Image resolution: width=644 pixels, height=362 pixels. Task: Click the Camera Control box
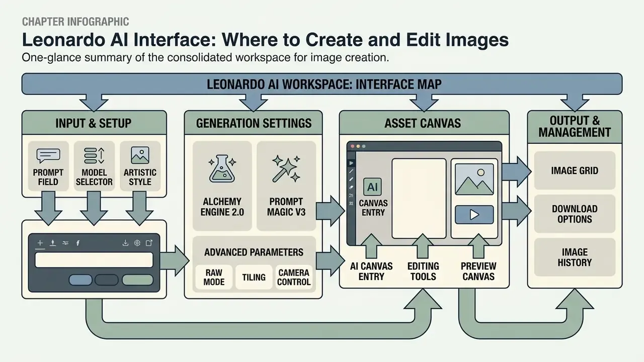(294, 277)
